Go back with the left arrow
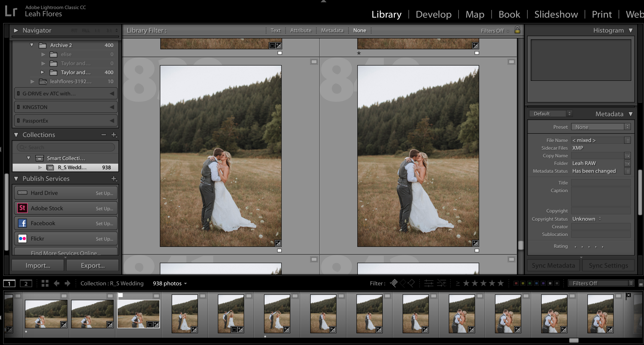The height and width of the screenshot is (345, 644). (57, 283)
